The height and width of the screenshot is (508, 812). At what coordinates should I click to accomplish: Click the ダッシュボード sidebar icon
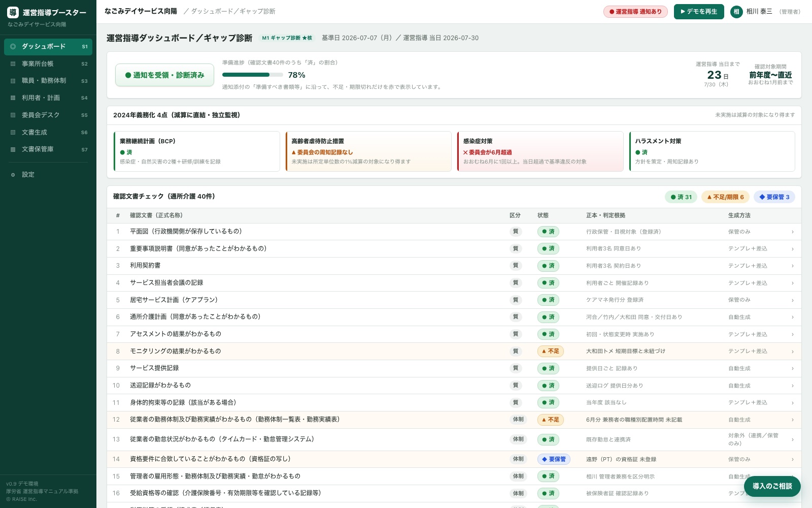click(x=13, y=47)
